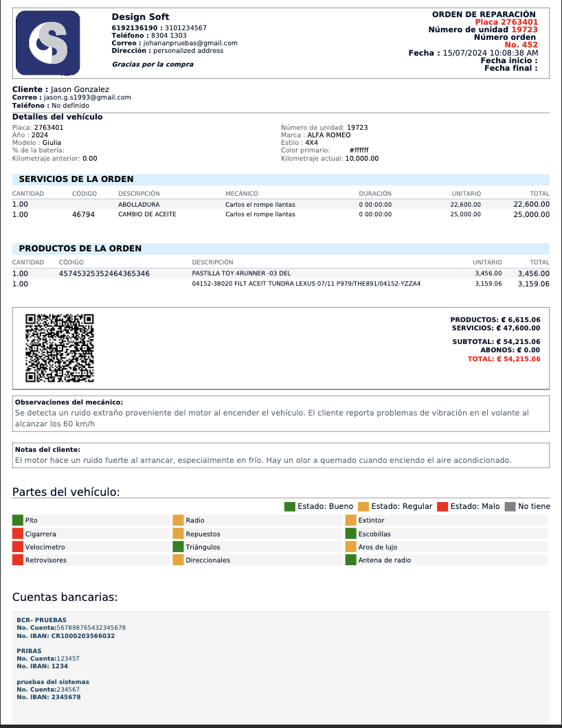Click the 'Notas del cliente:' heading
This screenshot has height=728, width=562.
pyautogui.click(x=47, y=449)
